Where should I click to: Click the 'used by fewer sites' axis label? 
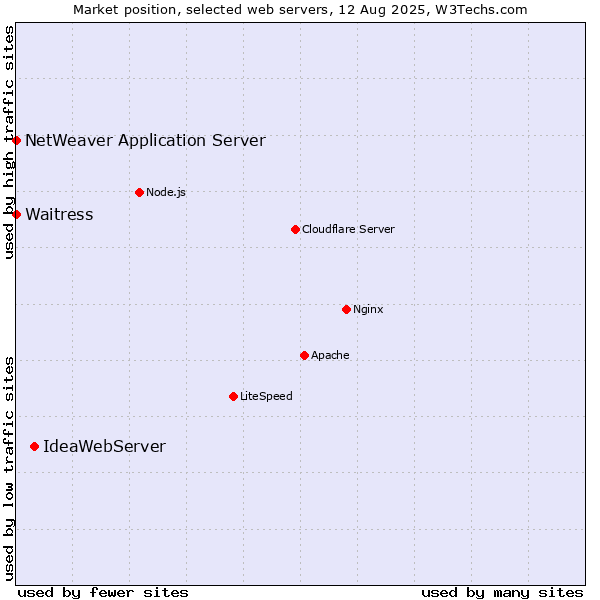103,593
